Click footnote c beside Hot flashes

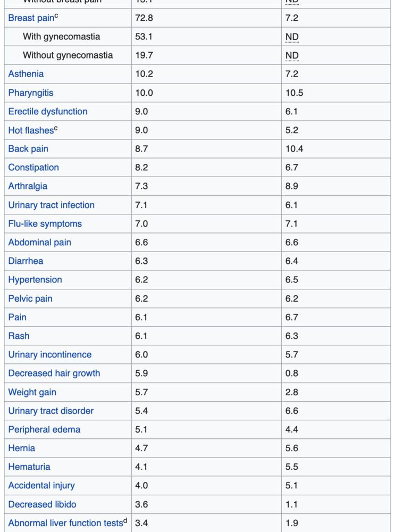click(x=56, y=128)
